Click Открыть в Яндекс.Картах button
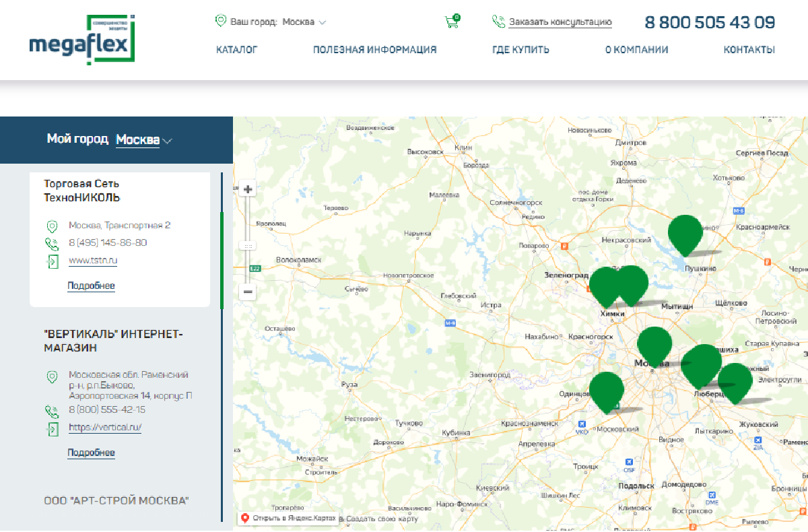808x532 pixels. tap(288, 519)
